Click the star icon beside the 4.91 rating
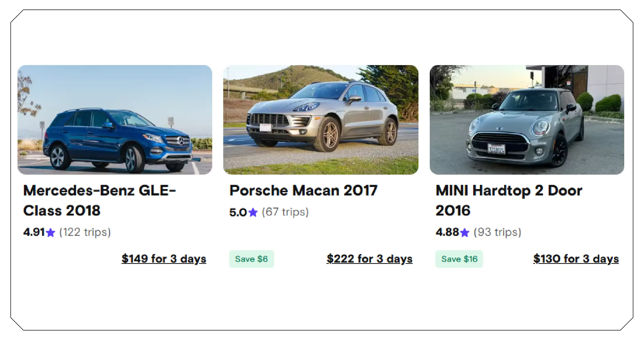The height and width of the screenshot is (340, 644). click(50, 232)
